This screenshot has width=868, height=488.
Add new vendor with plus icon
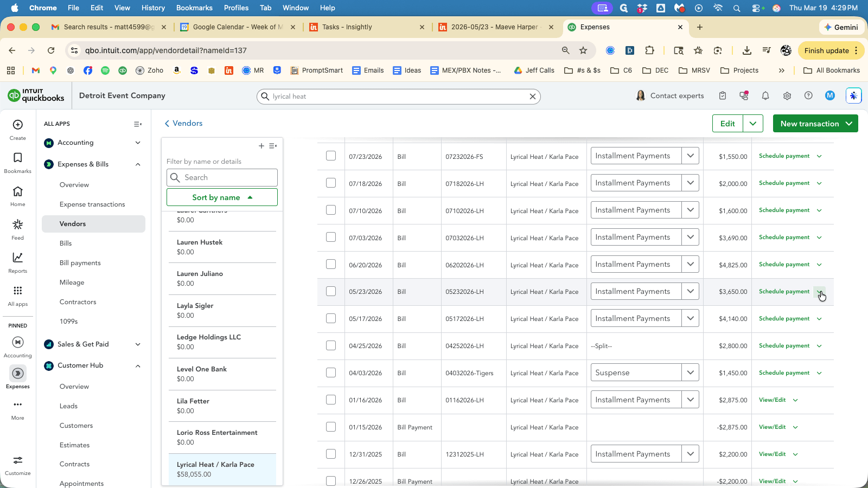click(261, 146)
